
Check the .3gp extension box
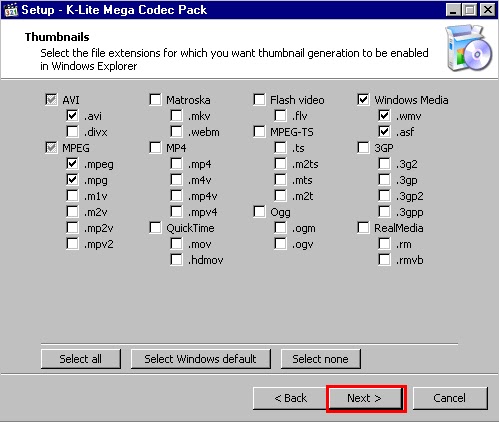pos(384,179)
